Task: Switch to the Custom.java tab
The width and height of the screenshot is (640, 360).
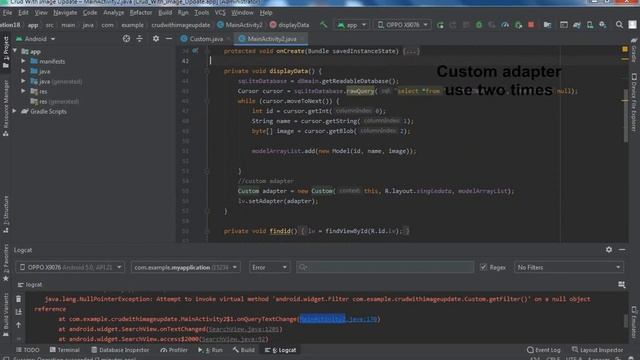Action: [x=206, y=39]
